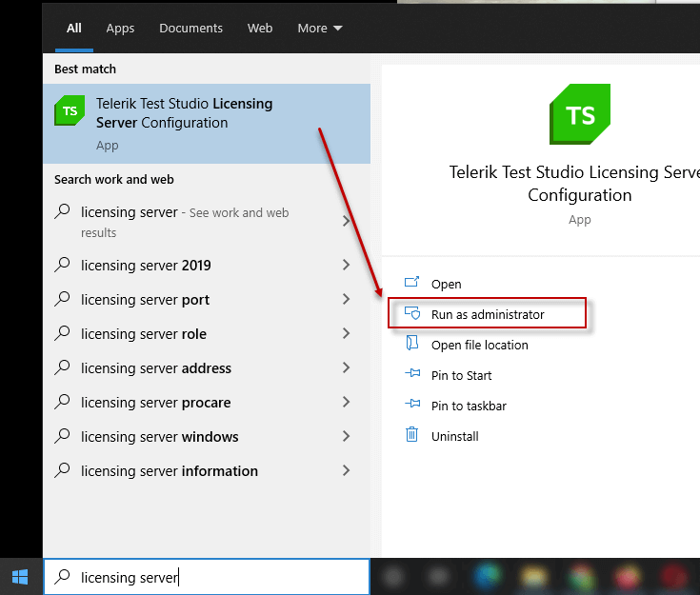Click search icon beside 'licensing server procare'
Viewport: 700px width, 595px height.
62,402
